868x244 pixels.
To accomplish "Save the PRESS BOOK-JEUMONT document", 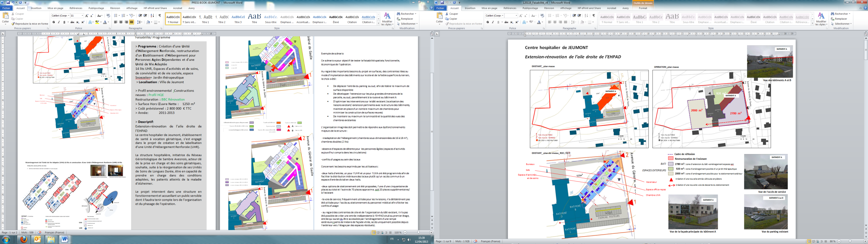I will point(8,2).
